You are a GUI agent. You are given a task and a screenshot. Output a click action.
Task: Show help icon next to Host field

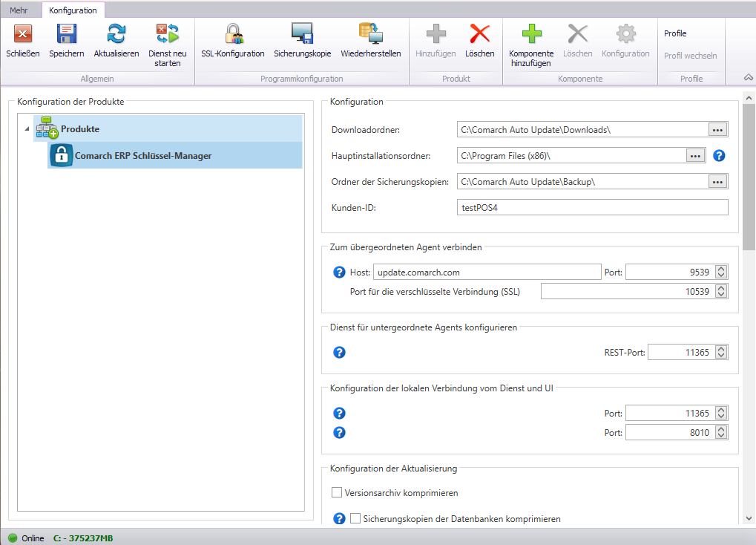coord(340,272)
